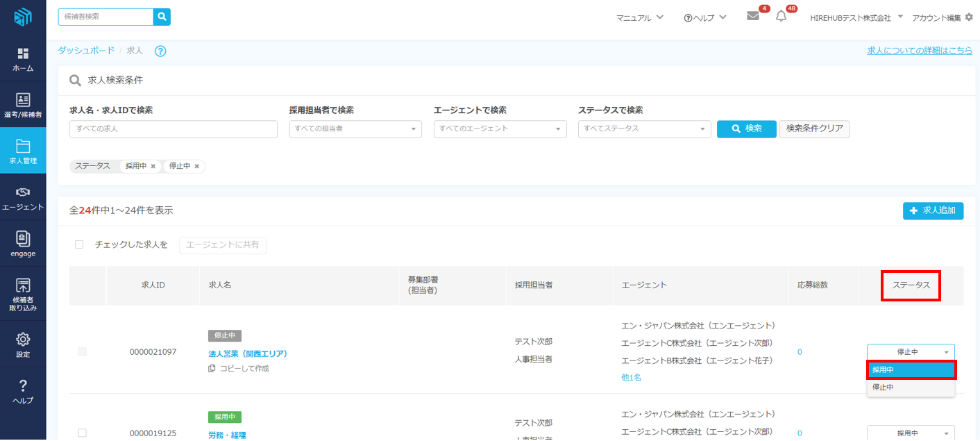The height and width of the screenshot is (441, 980).
Task: Expand the エージェントで検索 dropdown
Action: [x=500, y=129]
